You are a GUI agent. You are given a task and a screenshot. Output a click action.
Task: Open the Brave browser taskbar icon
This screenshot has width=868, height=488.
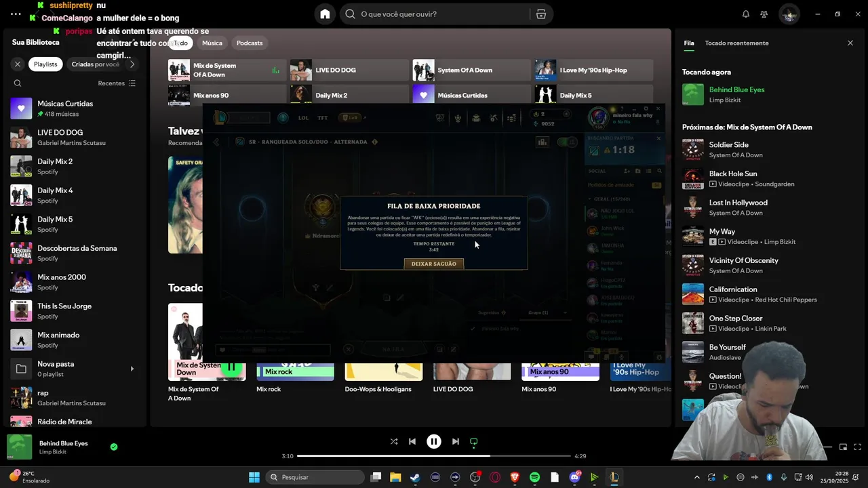click(515, 477)
